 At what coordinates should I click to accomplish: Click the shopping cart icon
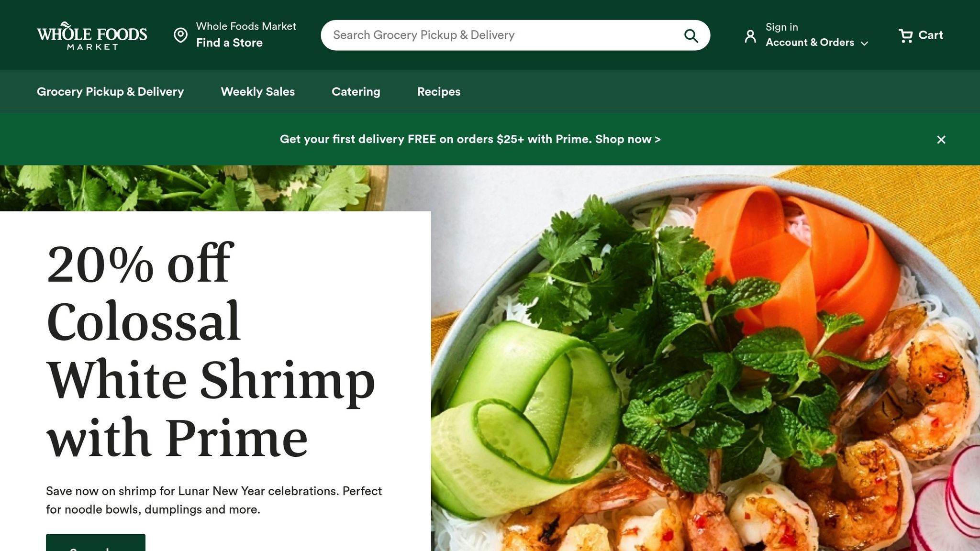pyautogui.click(x=905, y=35)
